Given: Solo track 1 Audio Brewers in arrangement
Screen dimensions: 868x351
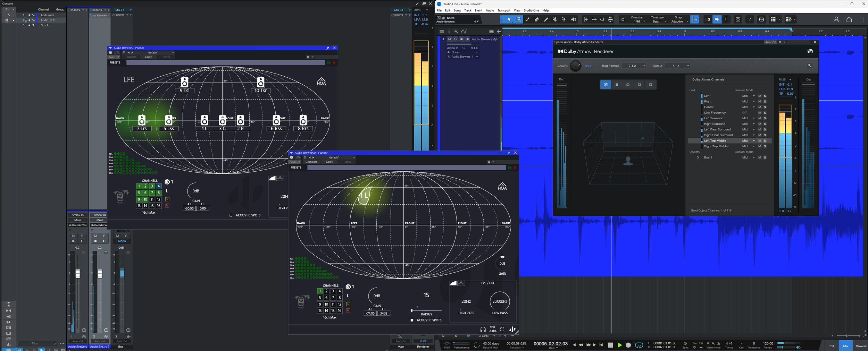Looking at the screenshot, I should 455,39.
